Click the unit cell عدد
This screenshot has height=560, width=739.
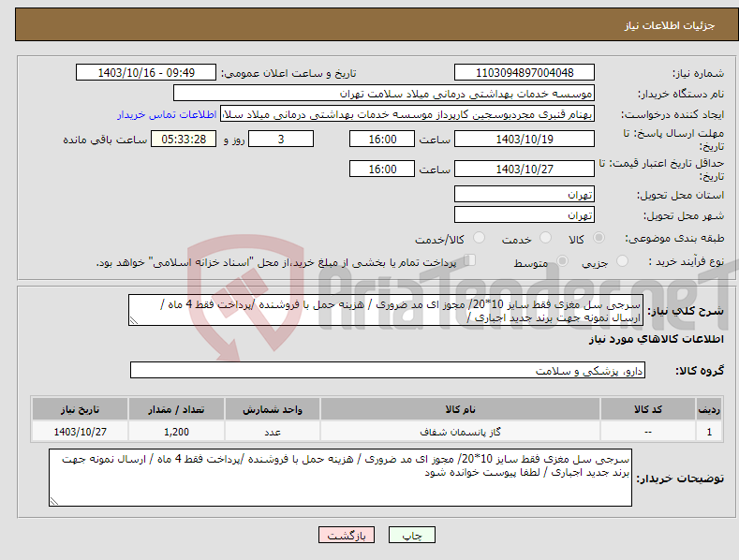tap(273, 432)
